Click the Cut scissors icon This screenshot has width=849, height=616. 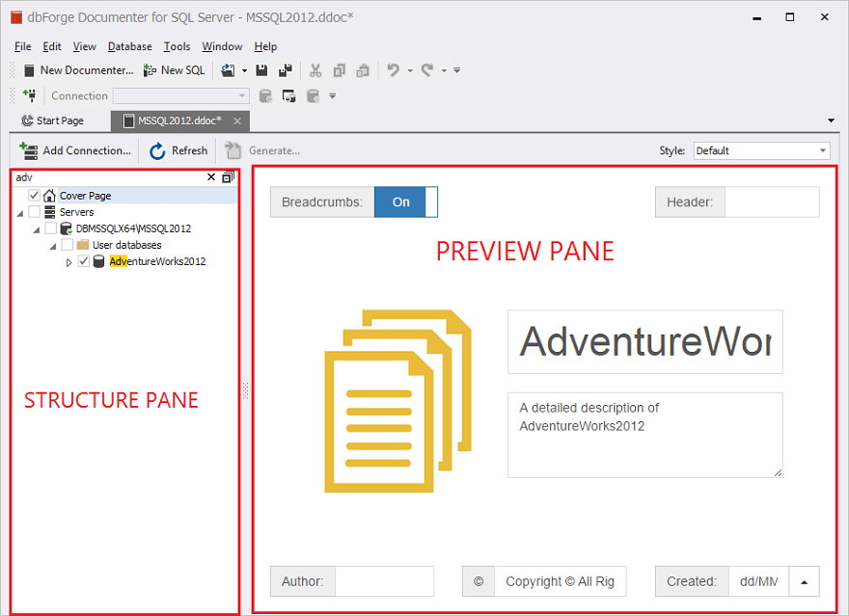[315, 70]
